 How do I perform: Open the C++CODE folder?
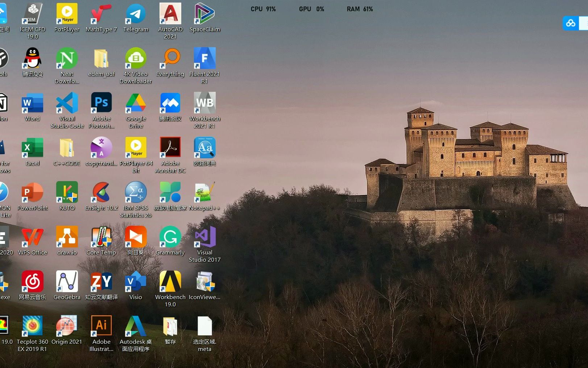click(67, 151)
